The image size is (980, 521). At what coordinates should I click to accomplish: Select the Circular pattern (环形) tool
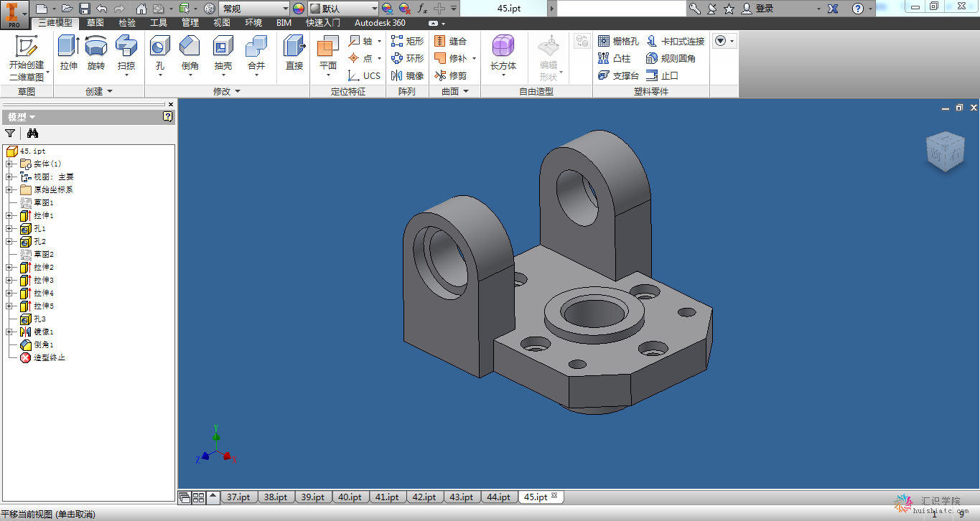[x=407, y=58]
